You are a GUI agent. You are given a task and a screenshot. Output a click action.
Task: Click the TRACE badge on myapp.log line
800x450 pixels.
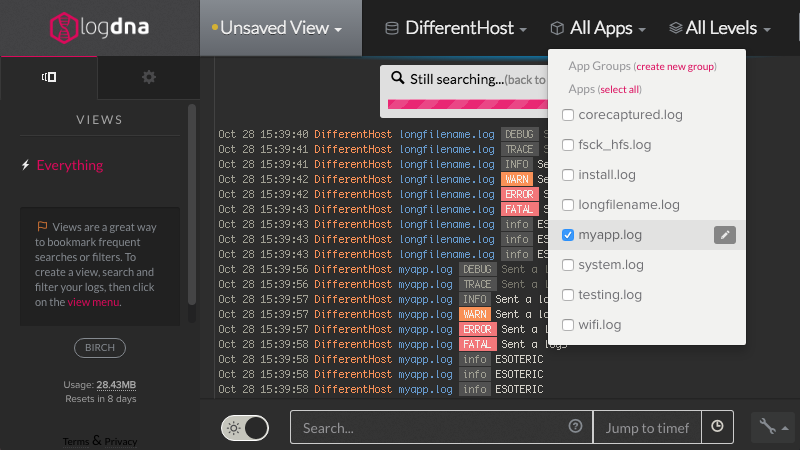[477, 284]
